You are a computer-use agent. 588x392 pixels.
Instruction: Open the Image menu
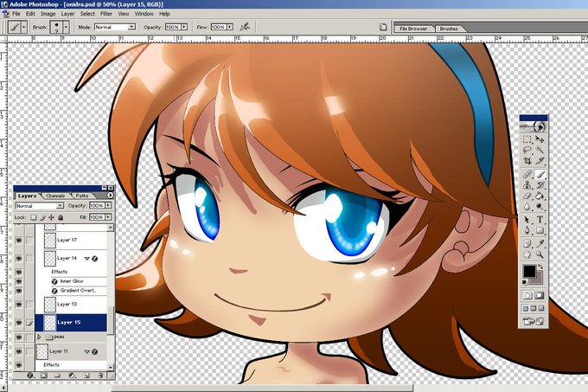(48, 14)
